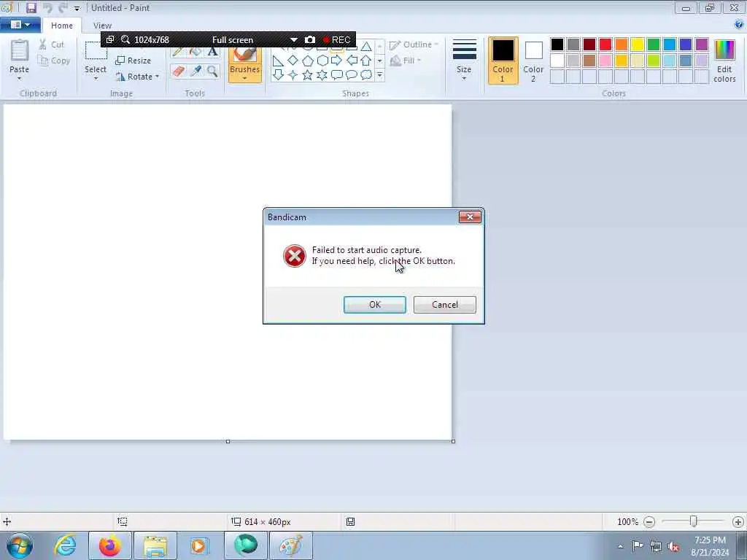Viewport: 747px width, 560px height.
Task: Open Edit colors palette
Action: pos(724,61)
